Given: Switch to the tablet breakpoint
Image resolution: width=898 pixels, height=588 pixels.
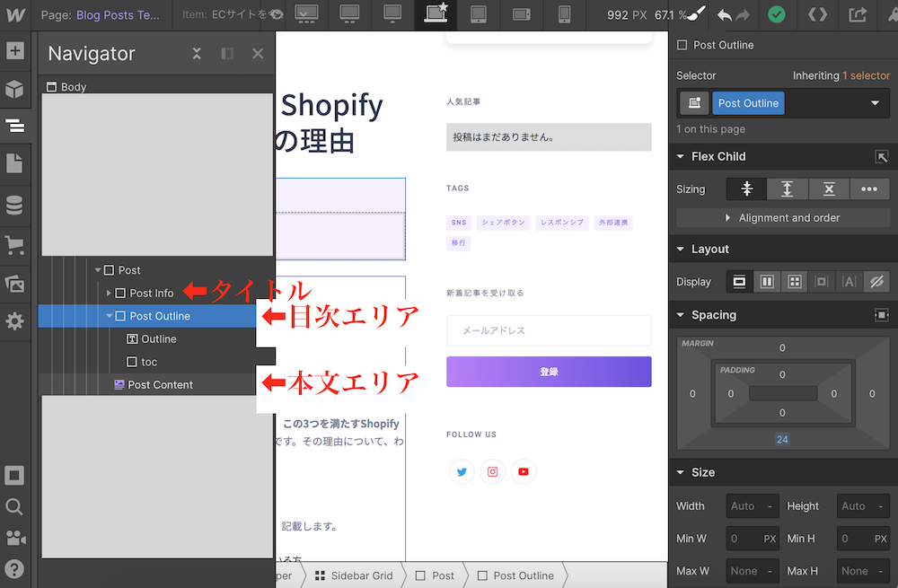Looking at the screenshot, I should pyautogui.click(x=479, y=14).
